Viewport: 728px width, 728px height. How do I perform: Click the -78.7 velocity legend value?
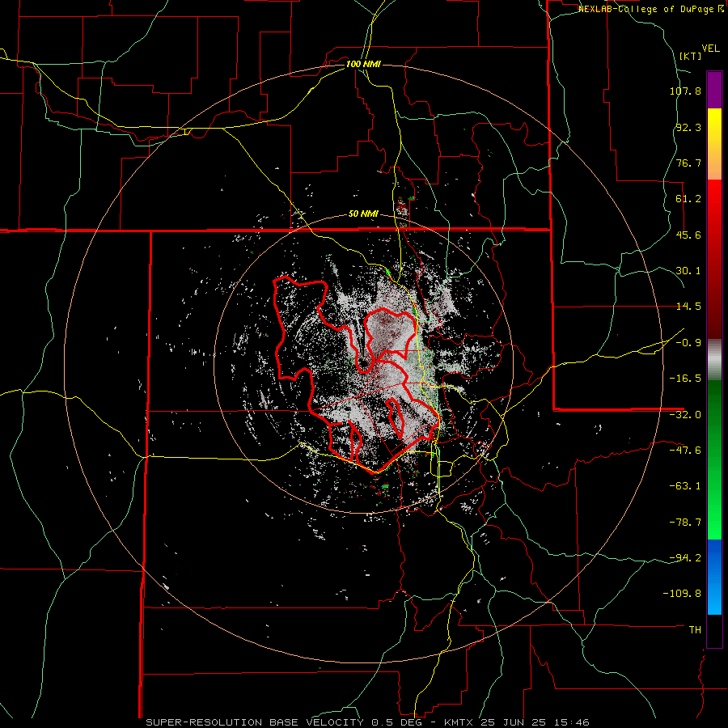click(x=685, y=523)
